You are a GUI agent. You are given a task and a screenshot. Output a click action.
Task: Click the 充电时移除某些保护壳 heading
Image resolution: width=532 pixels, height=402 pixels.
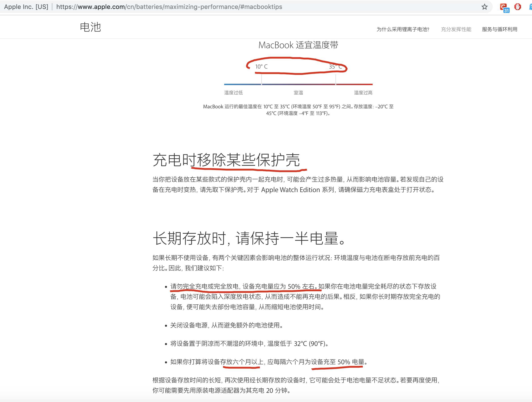[x=226, y=160]
